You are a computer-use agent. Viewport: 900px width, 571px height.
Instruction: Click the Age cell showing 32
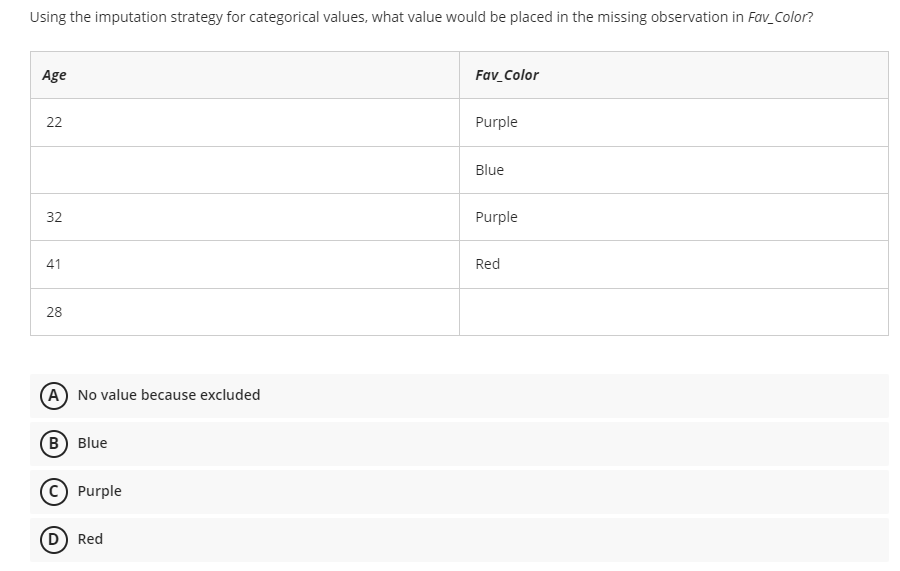tap(245, 217)
